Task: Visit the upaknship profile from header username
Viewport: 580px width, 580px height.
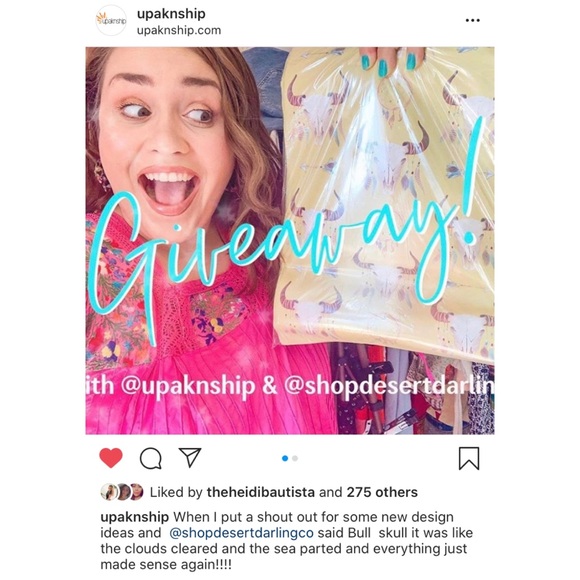Action: [171, 14]
